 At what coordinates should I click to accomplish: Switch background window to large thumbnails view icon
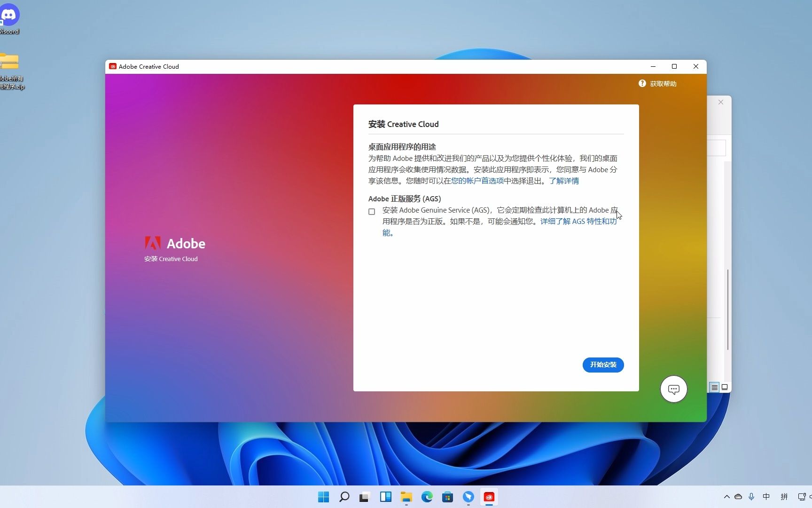point(725,387)
